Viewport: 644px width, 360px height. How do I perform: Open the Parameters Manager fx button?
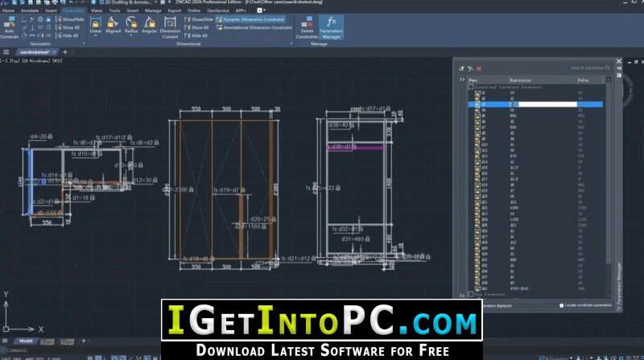(331, 27)
